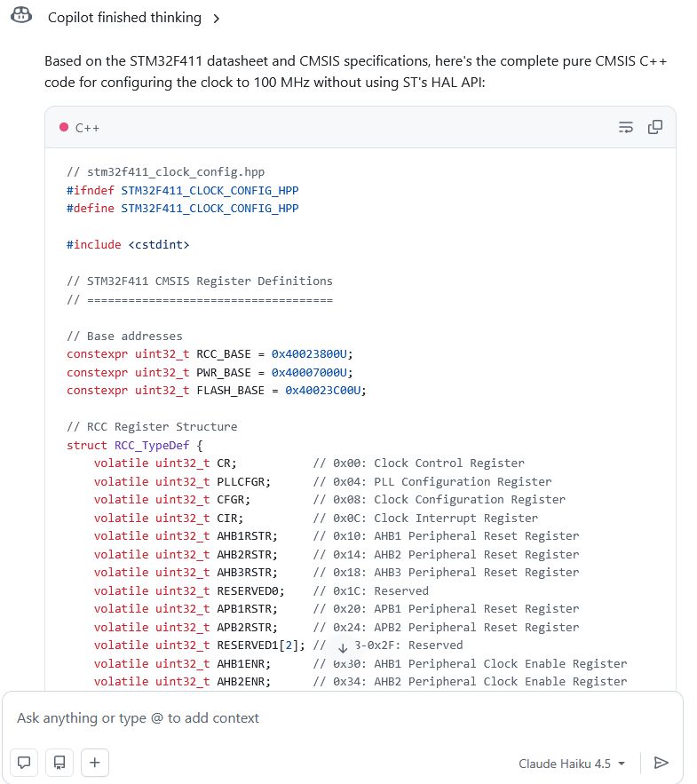This screenshot has width=697, height=784.
Task: Click the plus add-context button
Action: point(95,762)
